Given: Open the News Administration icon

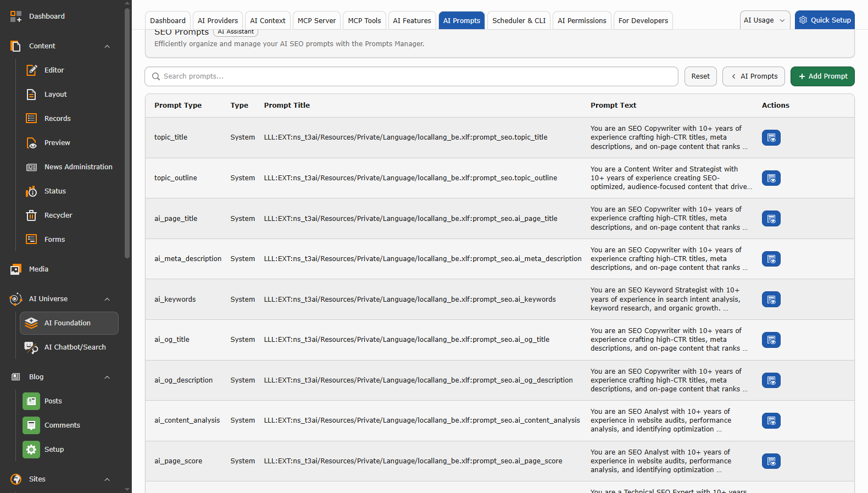Looking at the screenshot, I should pos(31,167).
